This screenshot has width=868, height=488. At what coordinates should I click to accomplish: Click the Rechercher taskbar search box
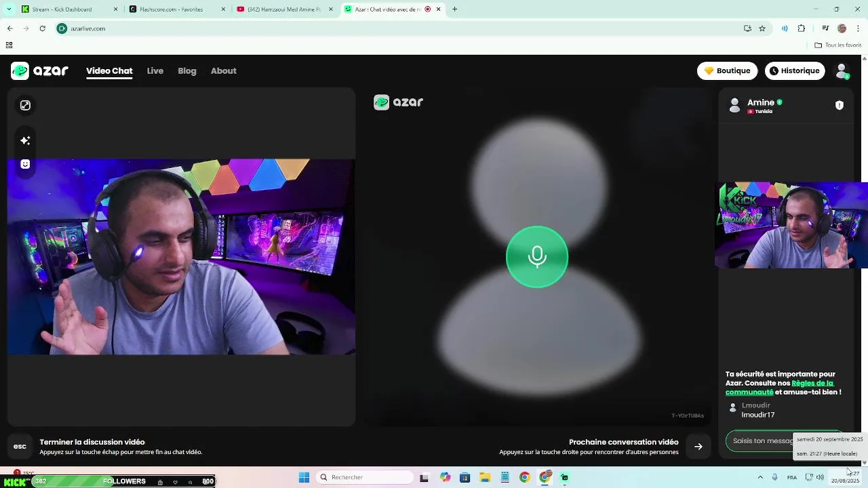tap(365, 477)
